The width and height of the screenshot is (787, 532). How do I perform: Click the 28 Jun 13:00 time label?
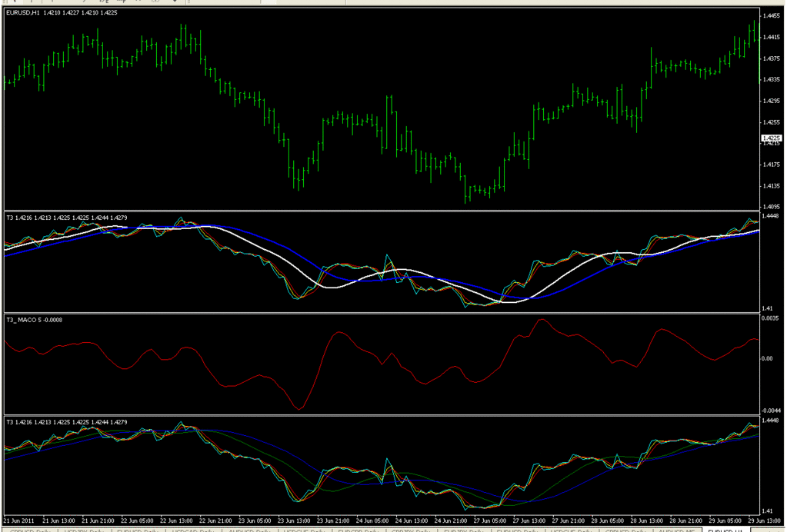pyautogui.click(x=646, y=521)
